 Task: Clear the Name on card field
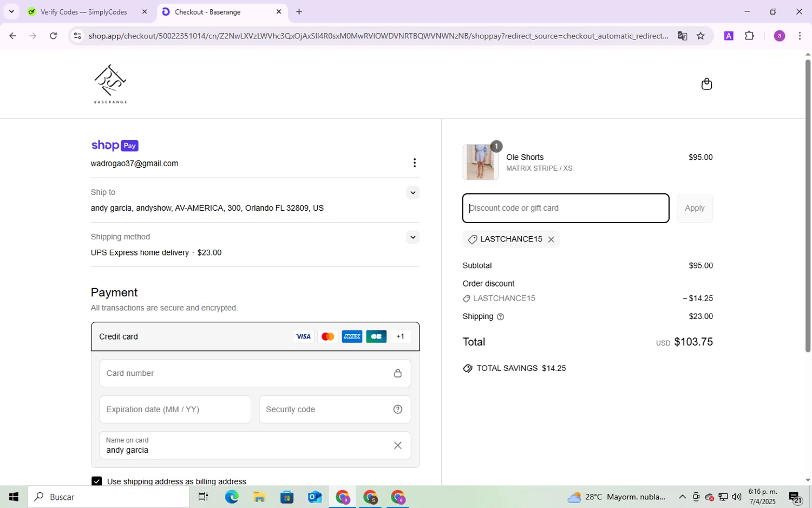click(398, 445)
